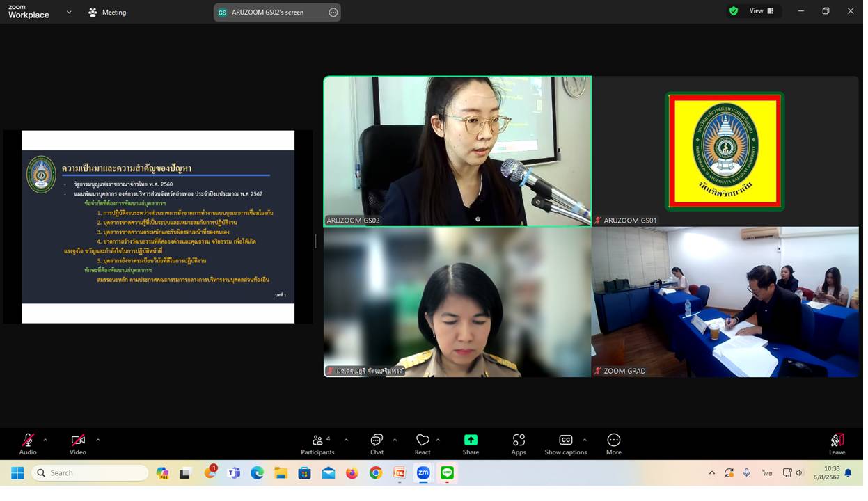Image resolution: width=868 pixels, height=501 pixels.
Task: Open the Participants panel
Action: pos(319,445)
